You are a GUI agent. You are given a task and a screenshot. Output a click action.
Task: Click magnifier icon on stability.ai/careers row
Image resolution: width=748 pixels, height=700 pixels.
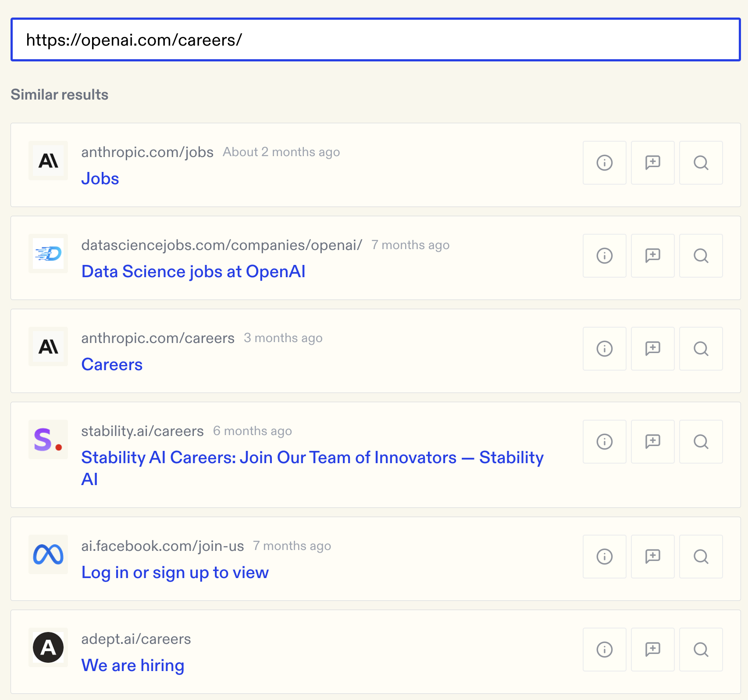[701, 442]
